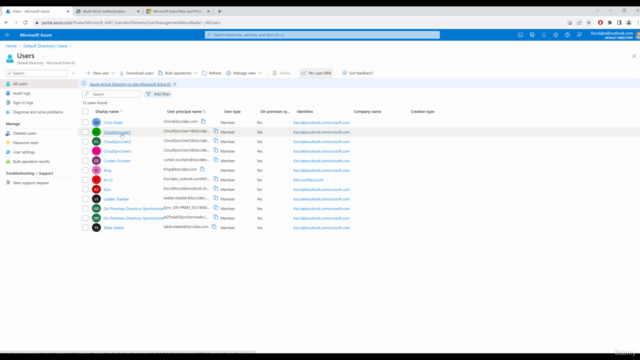Click Home breadcrumb link
Screen dimensions: 640x360
click(11, 46)
